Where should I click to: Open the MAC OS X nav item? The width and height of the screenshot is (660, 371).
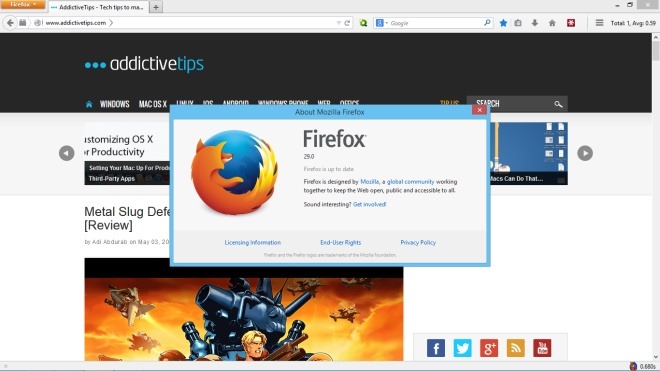click(x=153, y=104)
